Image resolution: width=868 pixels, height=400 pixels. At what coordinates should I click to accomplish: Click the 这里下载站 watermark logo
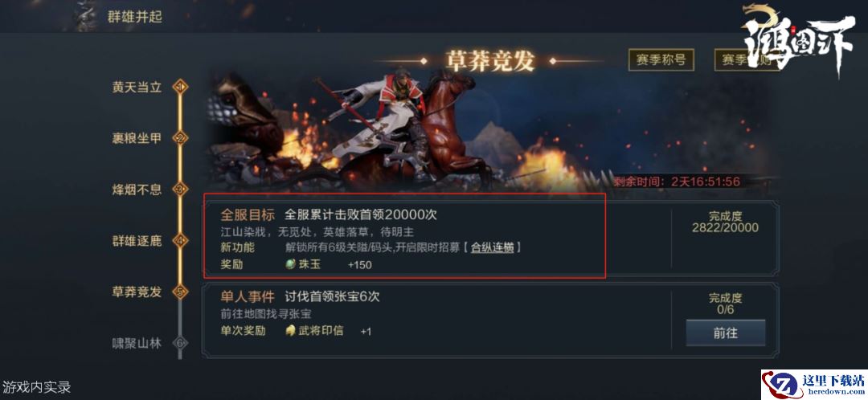point(813,385)
